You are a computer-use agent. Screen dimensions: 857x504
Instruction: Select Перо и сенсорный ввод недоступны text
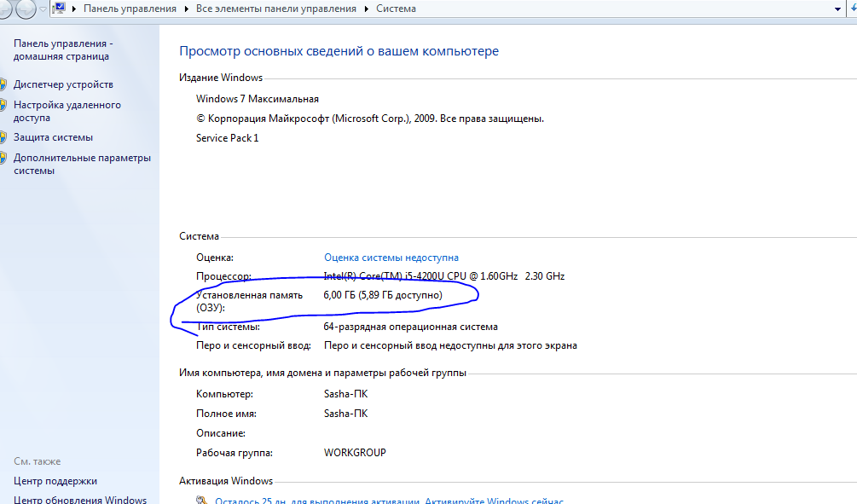(x=450, y=346)
